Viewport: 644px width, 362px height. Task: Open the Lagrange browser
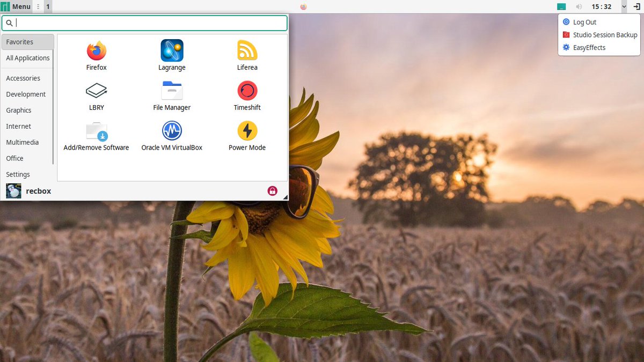(172, 54)
